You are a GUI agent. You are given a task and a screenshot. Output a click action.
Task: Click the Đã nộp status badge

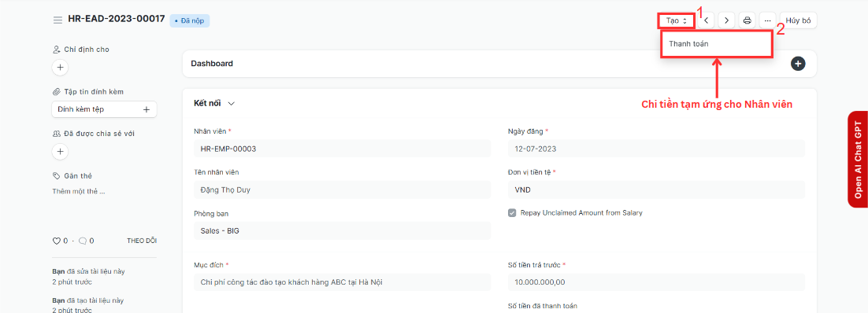pos(190,20)
